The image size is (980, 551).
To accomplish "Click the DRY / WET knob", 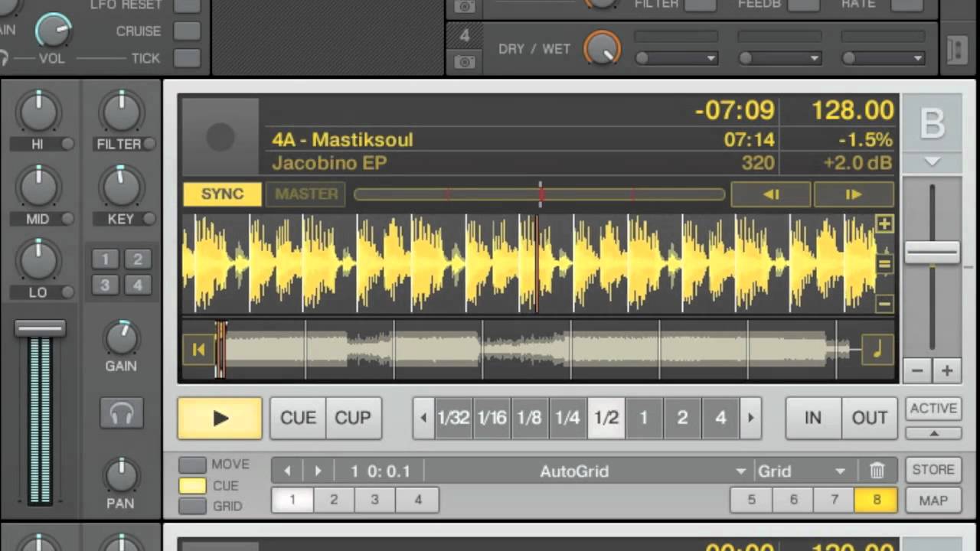I will point(603,48).
